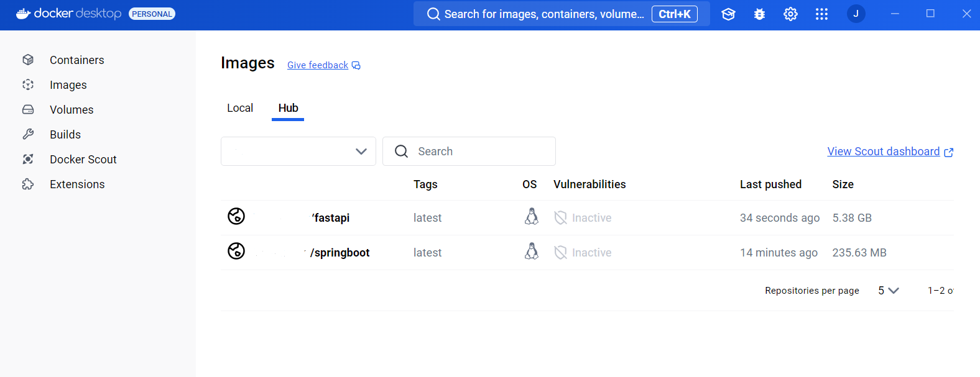Viewport: 980px width, 377px height.
Task: Open the Learning center icon
Action: (728, 14)
